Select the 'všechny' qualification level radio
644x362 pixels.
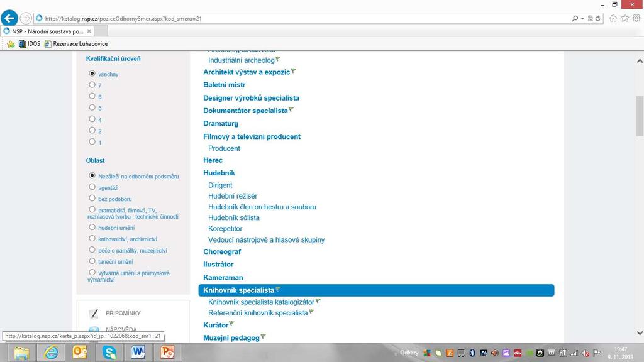[92, 74]
